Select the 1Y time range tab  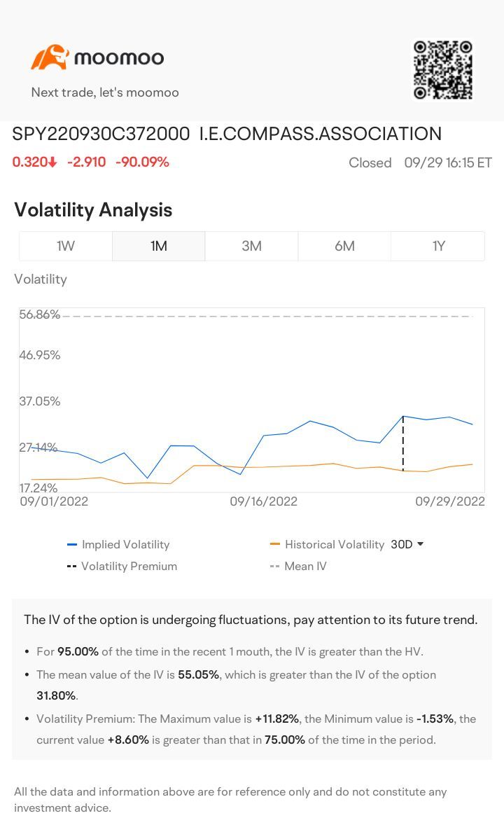[x=438, y=246]
